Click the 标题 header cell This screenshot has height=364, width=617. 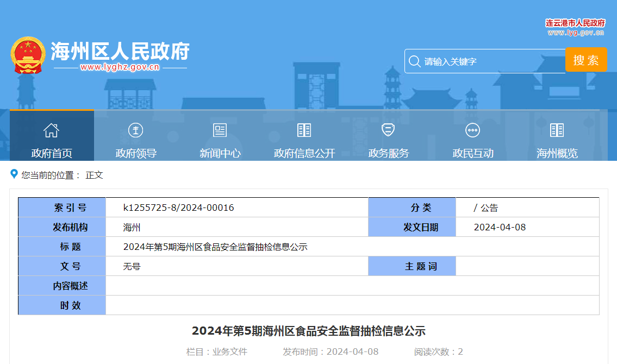[62, 247]
